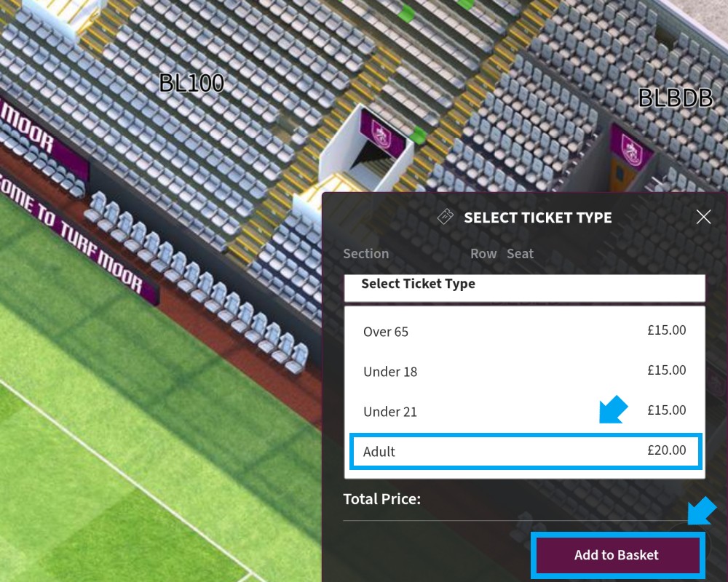This screenshot has width=728, height=582.
Task: Click the club crest above the tunnel entrance
Action: (x=382, y=134)
